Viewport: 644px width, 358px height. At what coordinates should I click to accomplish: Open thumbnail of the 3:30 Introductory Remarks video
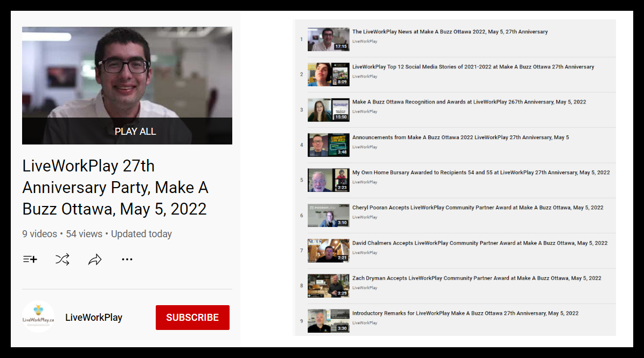(x=329, y=321)
